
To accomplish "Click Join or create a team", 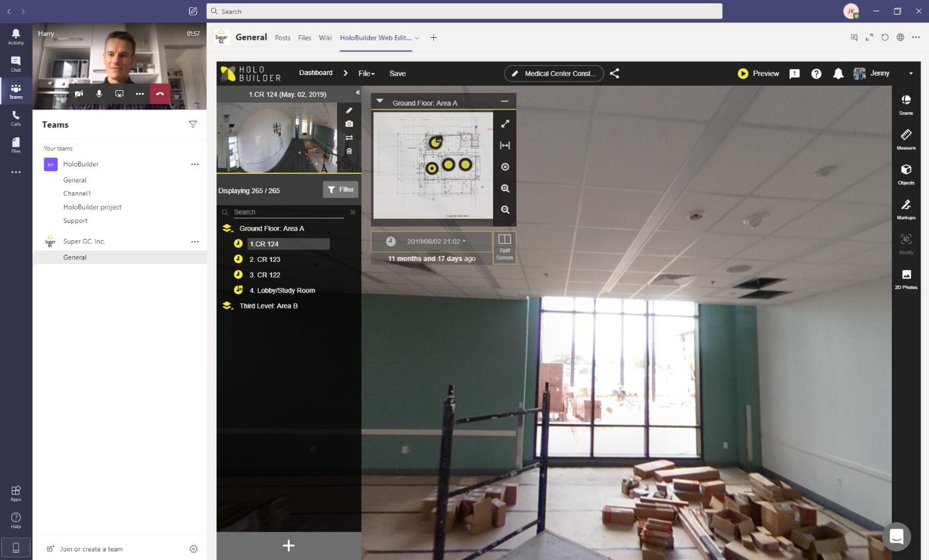I will point(85,549).
